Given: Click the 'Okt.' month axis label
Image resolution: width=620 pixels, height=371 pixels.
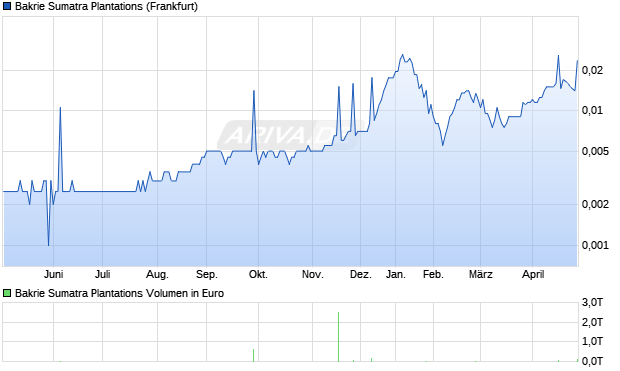Looking at the screenshot, I should (258, 274).
